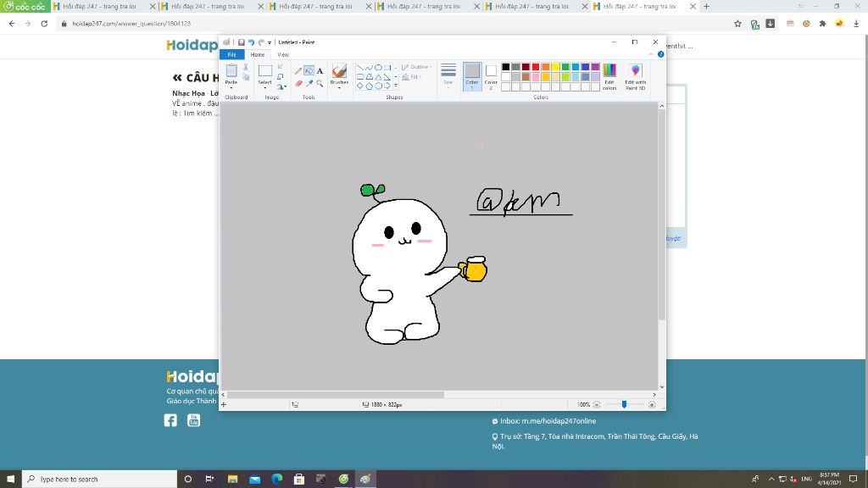Screen dimensions: 868x488
Task: Bookmark the page with the star icon
Action: pos(738,23)
